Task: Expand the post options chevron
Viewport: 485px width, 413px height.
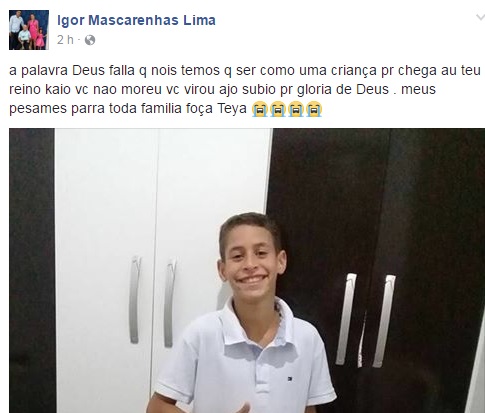Action: point(480,17)
